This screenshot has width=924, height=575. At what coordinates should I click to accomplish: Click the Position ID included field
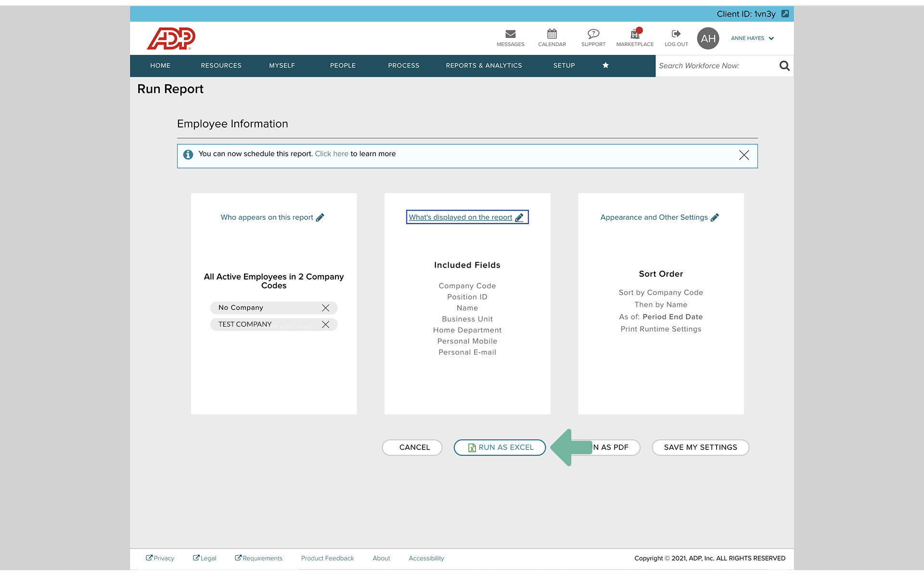[x=467, y=297]
